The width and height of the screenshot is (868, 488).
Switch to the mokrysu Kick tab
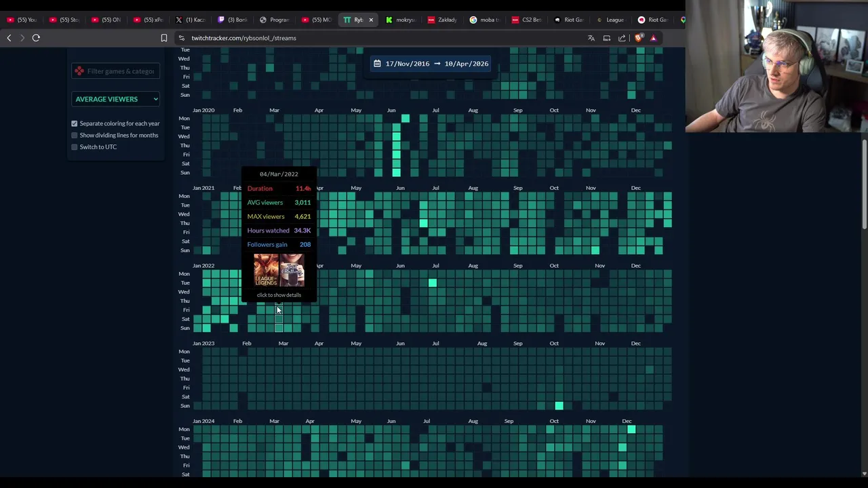(x=401, y=20)
